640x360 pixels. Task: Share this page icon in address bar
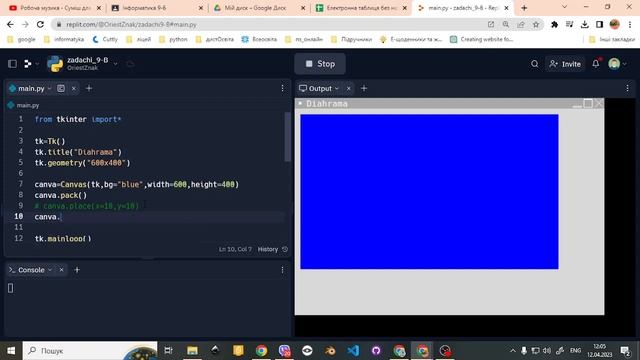pyautogui.click(x=521, y=24)
